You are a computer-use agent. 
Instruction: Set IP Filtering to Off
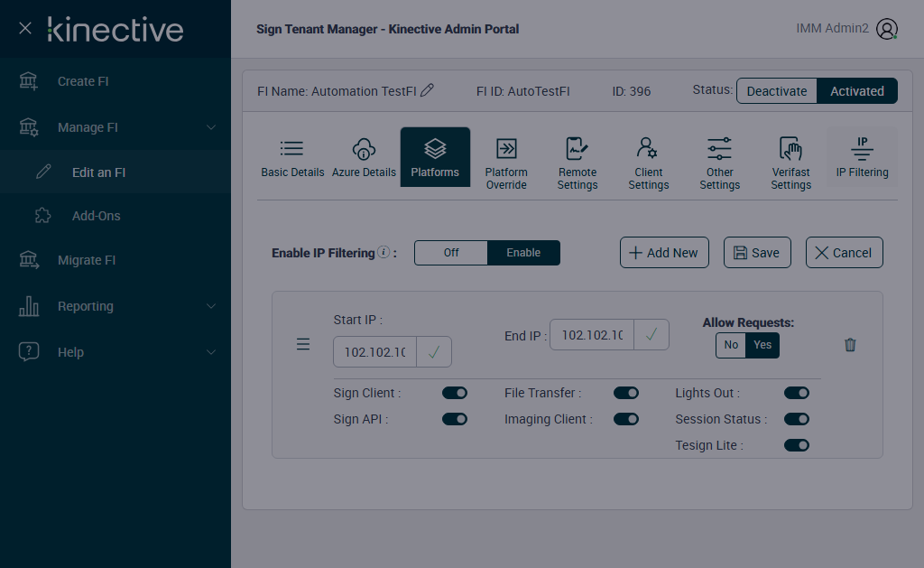click(451, 253)
